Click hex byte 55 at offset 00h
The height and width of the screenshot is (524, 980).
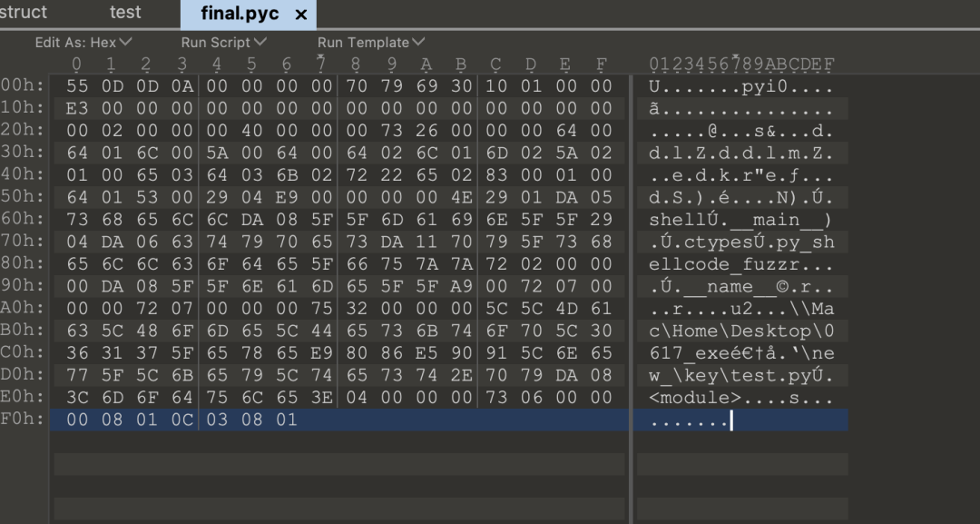(77, 85)
